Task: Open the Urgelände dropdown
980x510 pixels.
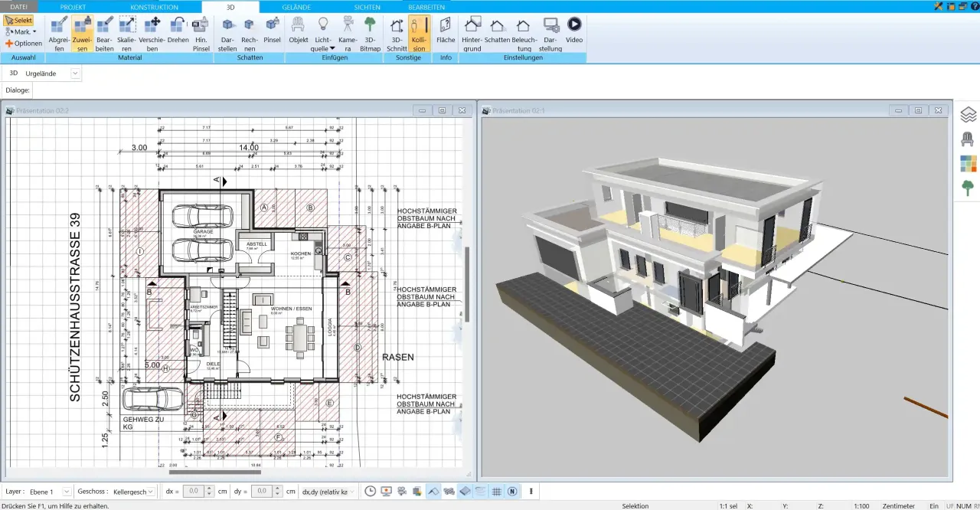Action: pyautogui.click(x=74, y=74)
